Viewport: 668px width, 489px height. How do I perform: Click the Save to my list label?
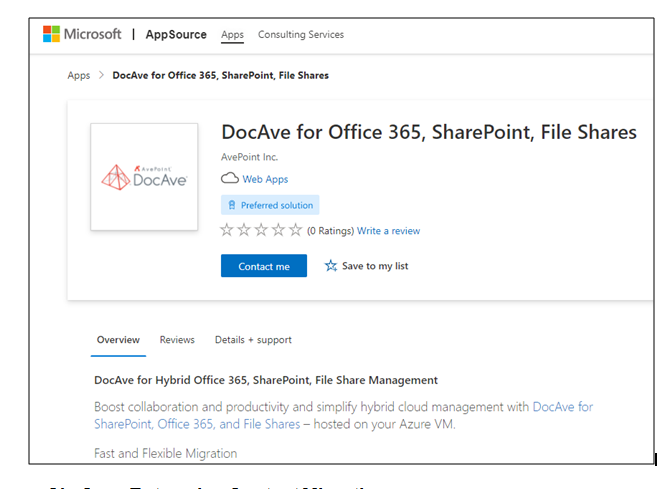click(375, 266)
